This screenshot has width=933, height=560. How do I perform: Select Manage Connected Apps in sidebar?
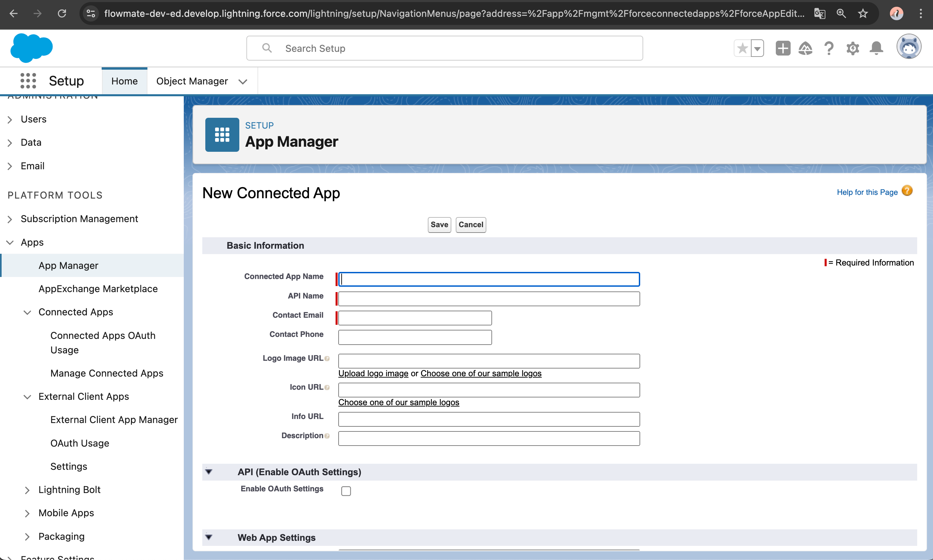click(107, 373)
